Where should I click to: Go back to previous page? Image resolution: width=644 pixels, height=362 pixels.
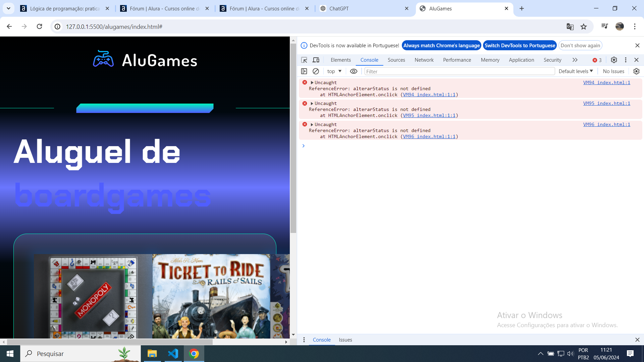[x=9, y=26]
